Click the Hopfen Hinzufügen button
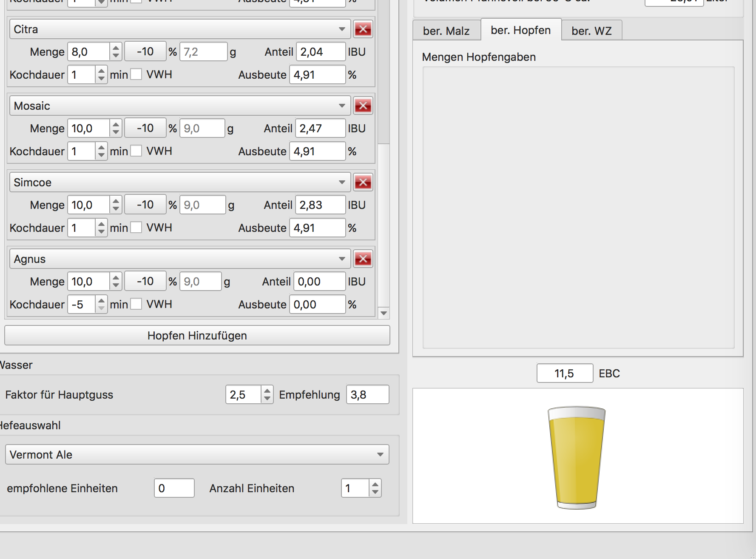This screenshot has height=559, width=756. 197,336
